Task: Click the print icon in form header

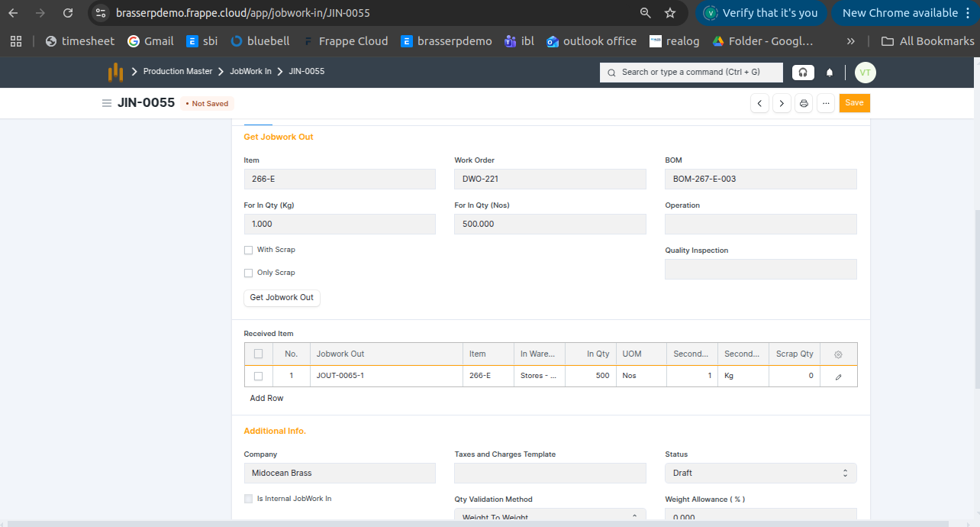Action: tap(803, 103)
